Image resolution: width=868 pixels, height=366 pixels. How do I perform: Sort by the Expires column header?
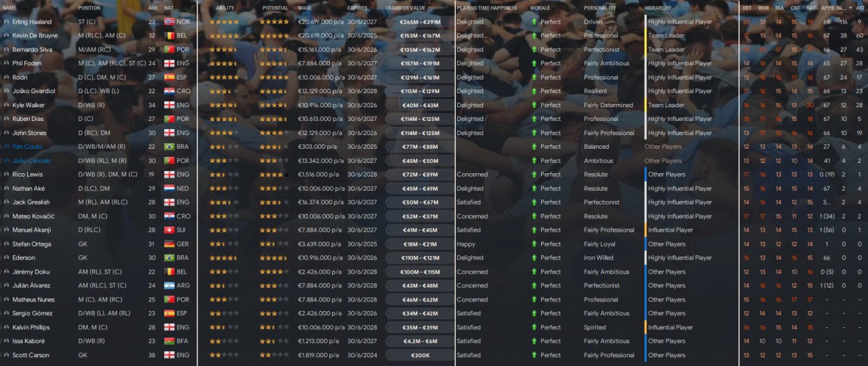tap(357, 7)
